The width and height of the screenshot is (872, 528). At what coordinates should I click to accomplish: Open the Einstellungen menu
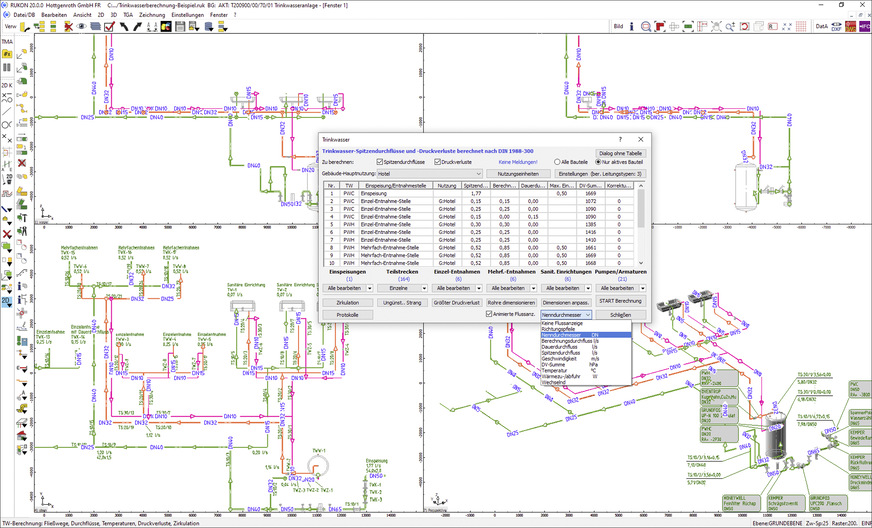pyautogui.click(x=186, y=15)
